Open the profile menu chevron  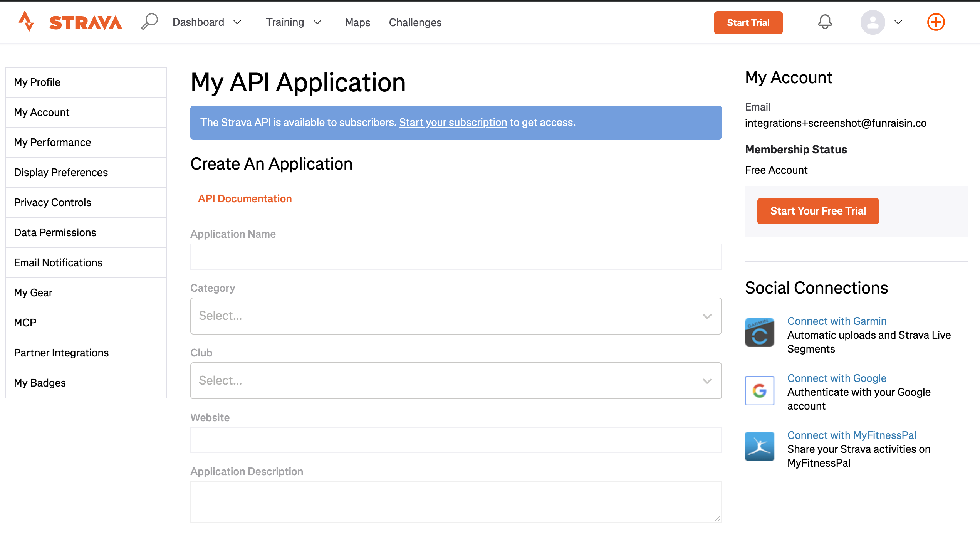click(x=898, y=22)
